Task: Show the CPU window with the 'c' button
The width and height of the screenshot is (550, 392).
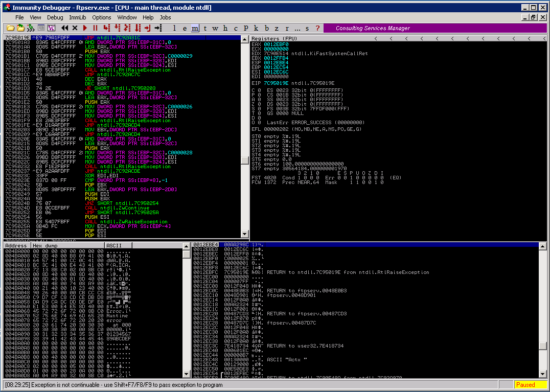Action: click(236, 28)
